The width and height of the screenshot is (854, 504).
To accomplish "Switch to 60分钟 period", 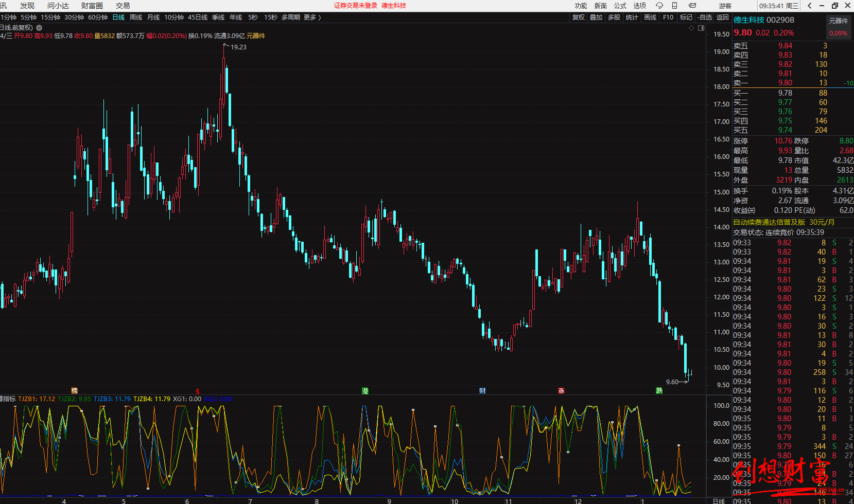I will coord(98,17).
